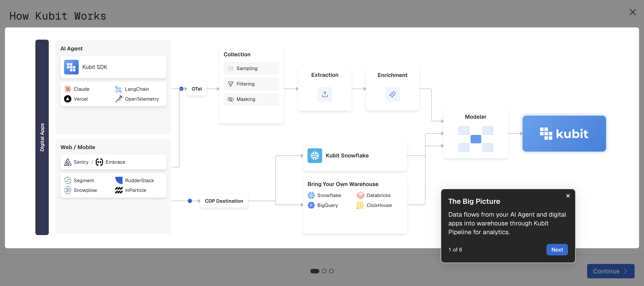The image size is (644, 286).
Task: Click the BigQuery logo icon
Action: [x=311, y=205]
